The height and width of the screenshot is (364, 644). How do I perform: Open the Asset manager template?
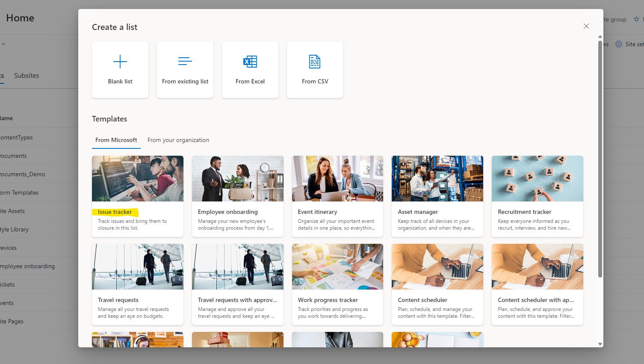(437, 196)
